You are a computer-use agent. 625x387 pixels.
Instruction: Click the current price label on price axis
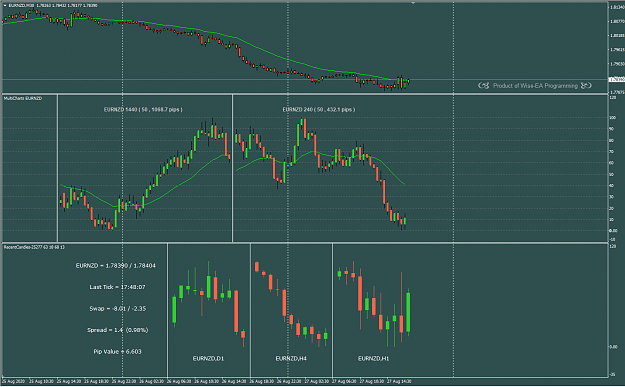[616, 79]
